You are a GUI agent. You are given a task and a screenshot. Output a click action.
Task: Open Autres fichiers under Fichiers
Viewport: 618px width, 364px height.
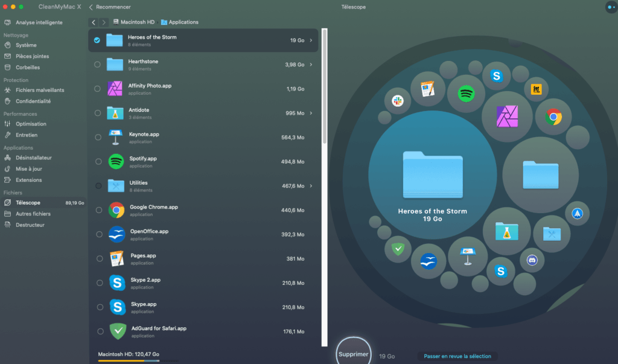(33, 214)
